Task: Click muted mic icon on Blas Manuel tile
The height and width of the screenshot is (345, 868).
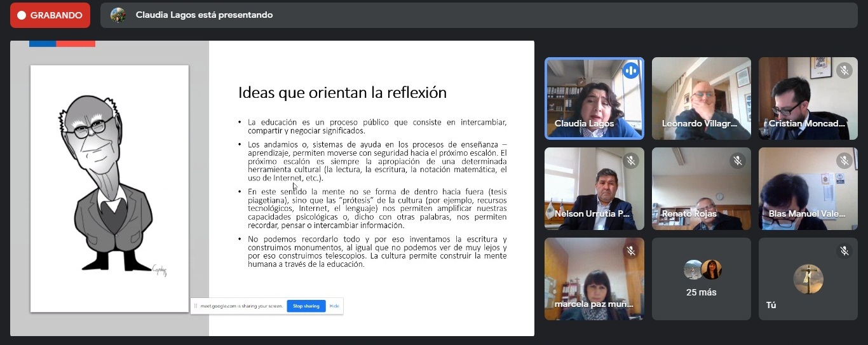Action: pyautogui.click(x=844, y=161)
